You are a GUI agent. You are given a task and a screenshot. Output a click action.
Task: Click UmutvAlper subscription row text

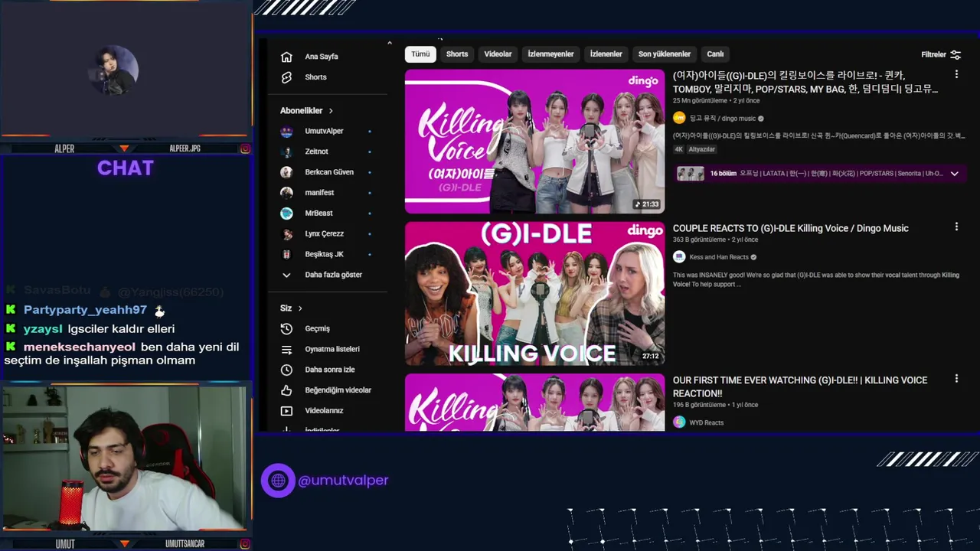click(324, 131)
